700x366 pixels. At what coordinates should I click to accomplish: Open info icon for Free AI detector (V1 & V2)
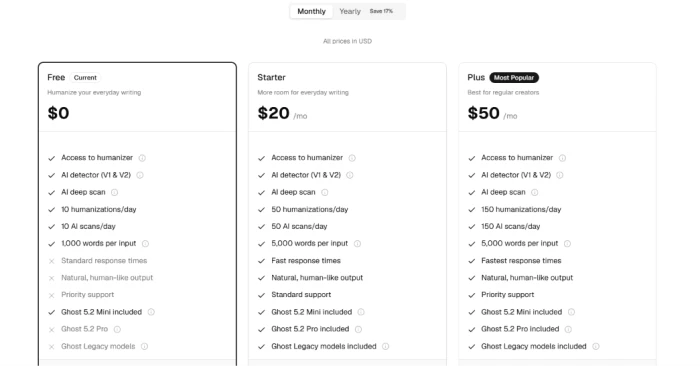coord(140,175)
